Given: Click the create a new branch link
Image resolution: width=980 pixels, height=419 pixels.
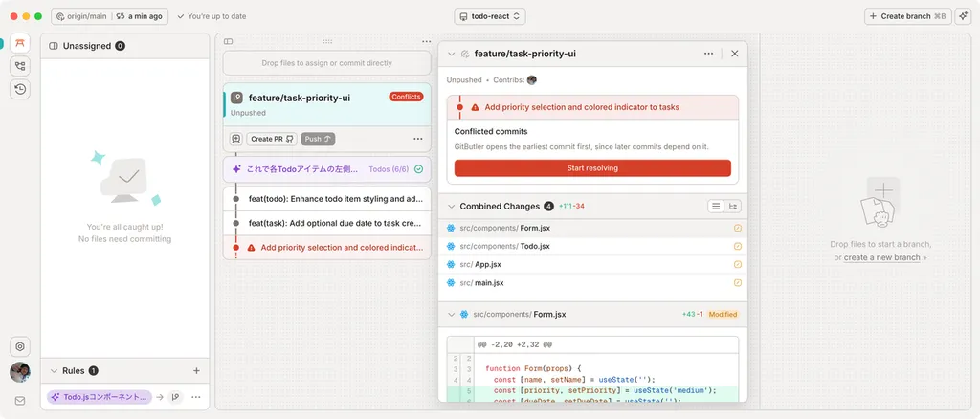Looking at the screenshot, I should click(x=881, y=257).
